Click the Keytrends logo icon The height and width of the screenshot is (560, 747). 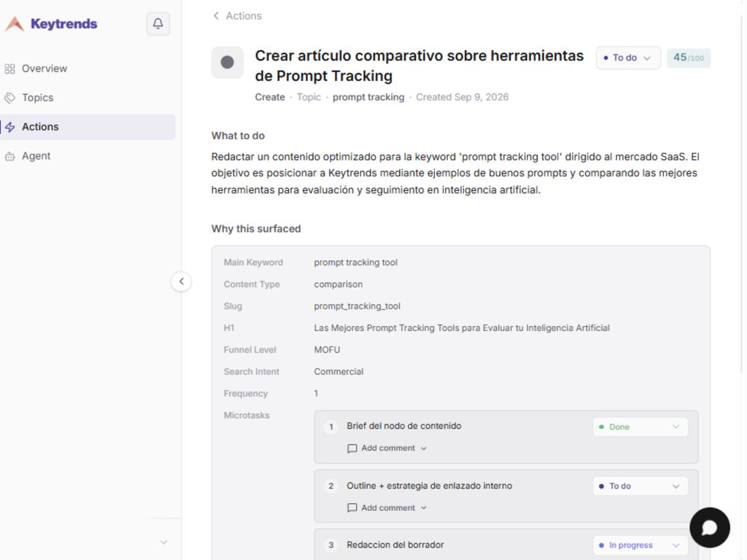click(15, 24)
